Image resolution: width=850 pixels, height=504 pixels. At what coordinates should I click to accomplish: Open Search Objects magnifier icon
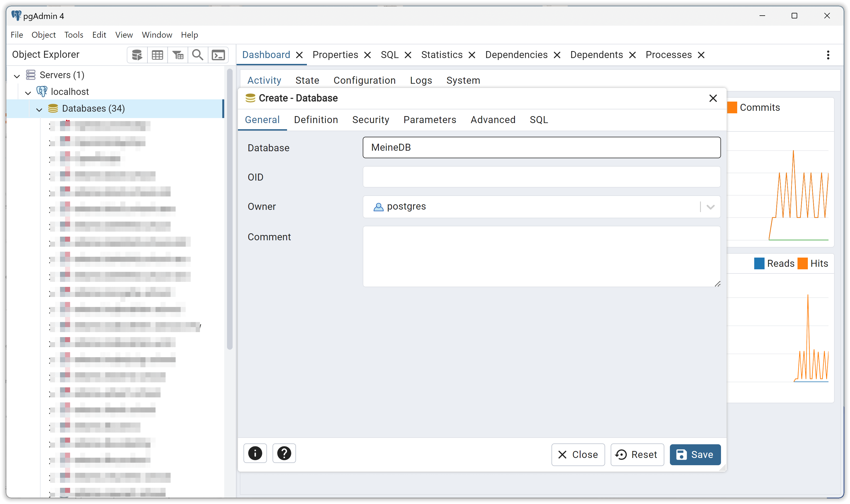(x=198, y=55)
